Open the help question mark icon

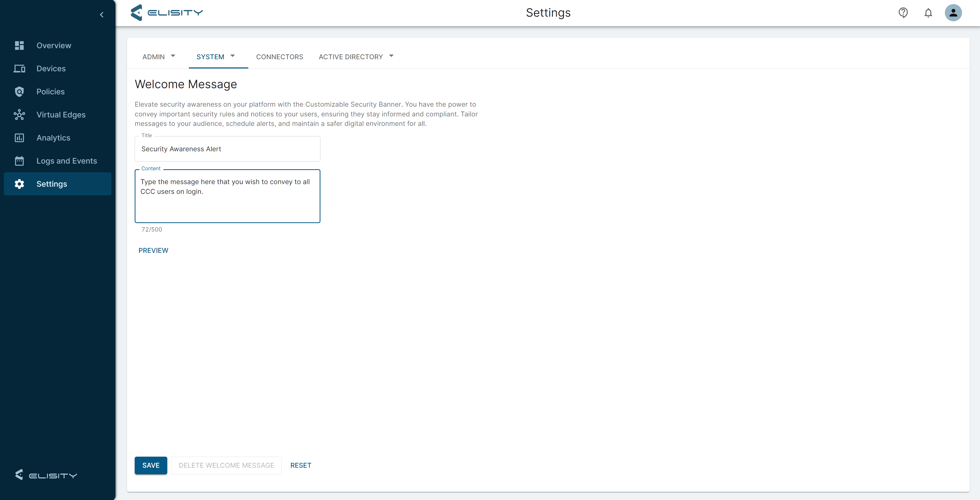(903, 13)
